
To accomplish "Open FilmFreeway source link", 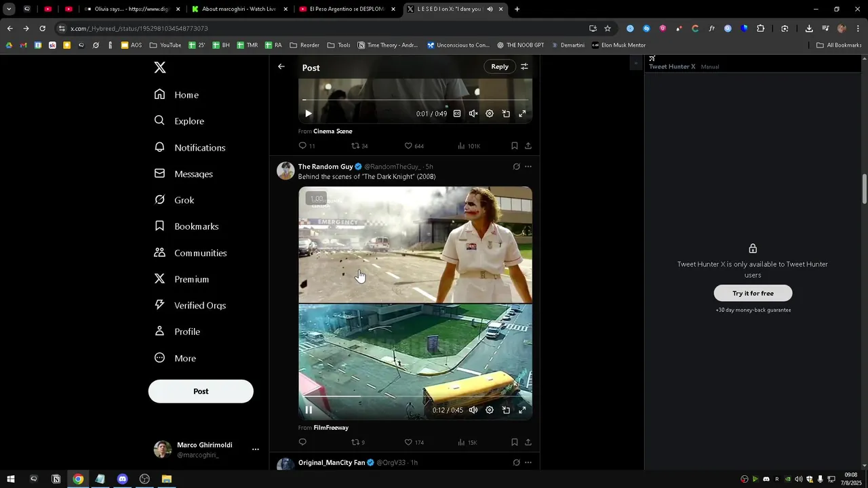I will coord(331,428).
